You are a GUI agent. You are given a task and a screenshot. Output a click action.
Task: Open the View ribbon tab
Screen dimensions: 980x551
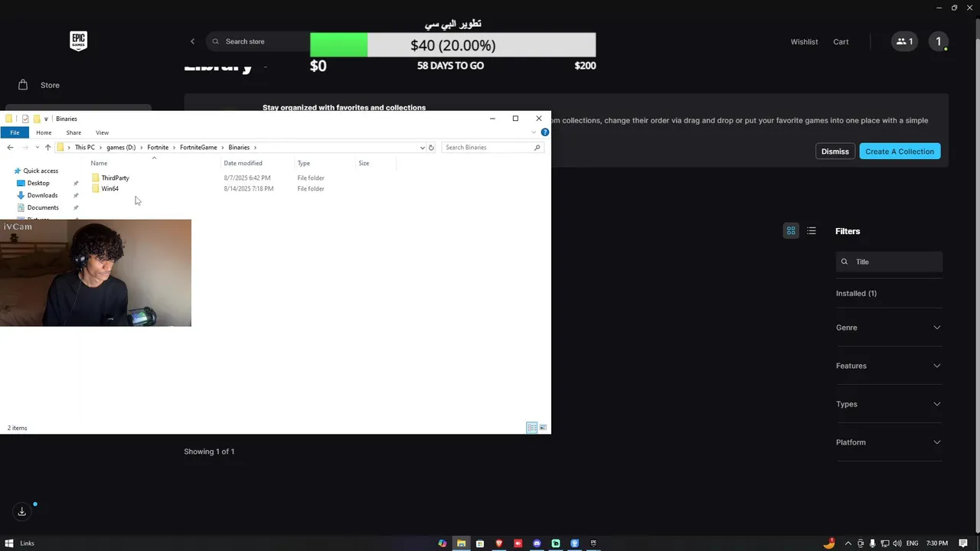pyautogui.click(x=102, y=132)
